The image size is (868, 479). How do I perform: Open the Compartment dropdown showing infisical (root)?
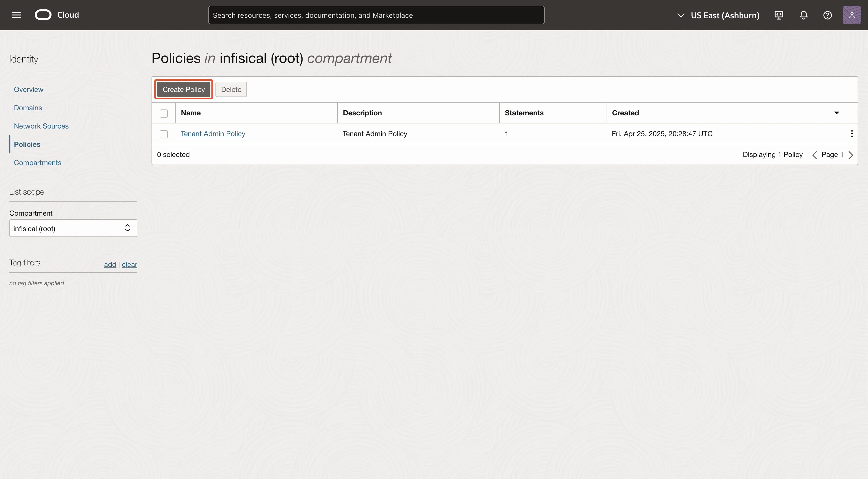(73, 228)
